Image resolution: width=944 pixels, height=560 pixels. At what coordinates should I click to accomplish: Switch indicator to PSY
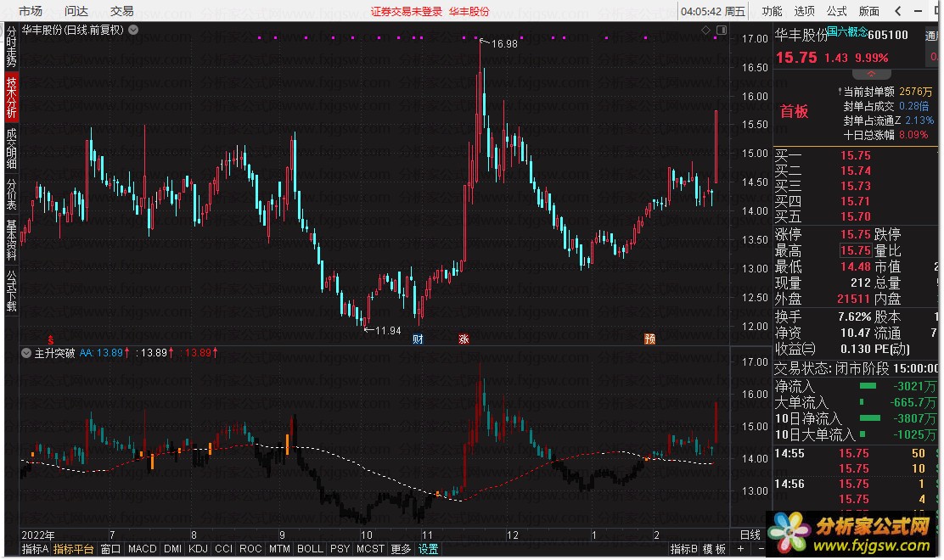[340, 549]
